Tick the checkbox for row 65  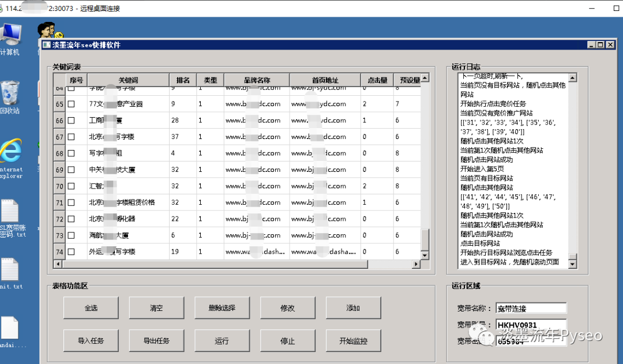pos(71,104)
